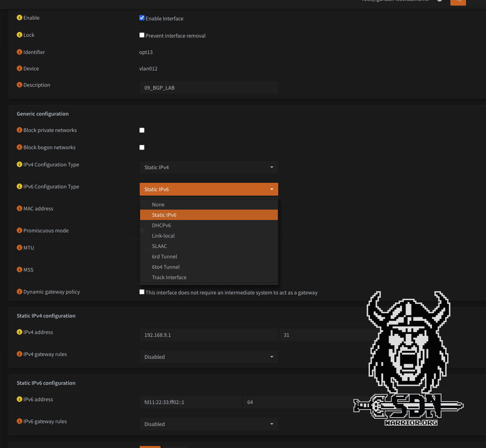Click inside the IPv6 address field
Viewport: 486px width, 448px height.
click(x=191, y=402)
